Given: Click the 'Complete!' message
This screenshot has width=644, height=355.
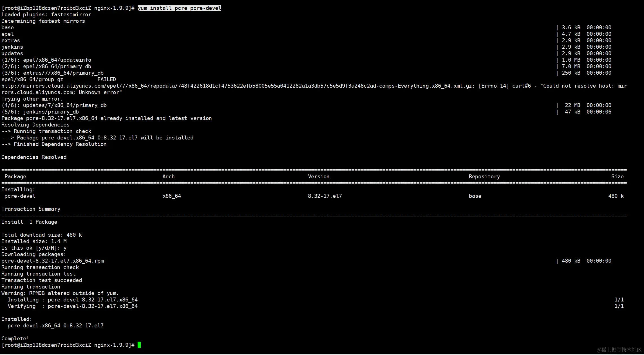Looking at the screenshot, I should [x=15, y=339].
